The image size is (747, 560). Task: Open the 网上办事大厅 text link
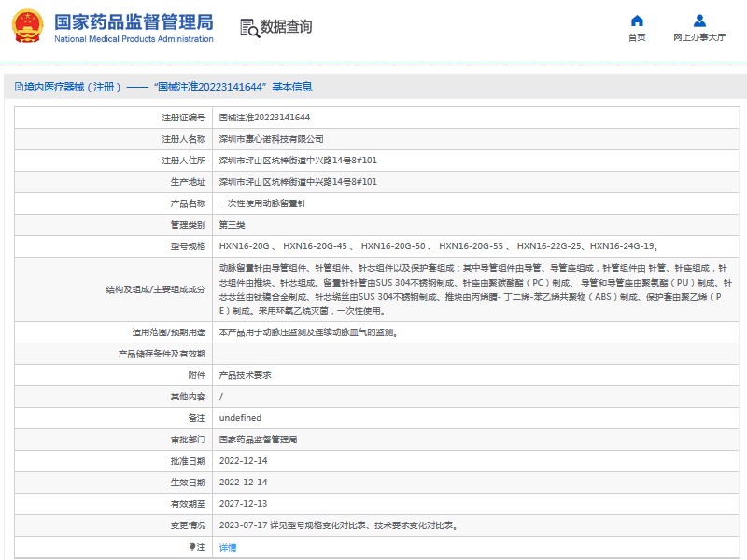[x=699, y=38]
